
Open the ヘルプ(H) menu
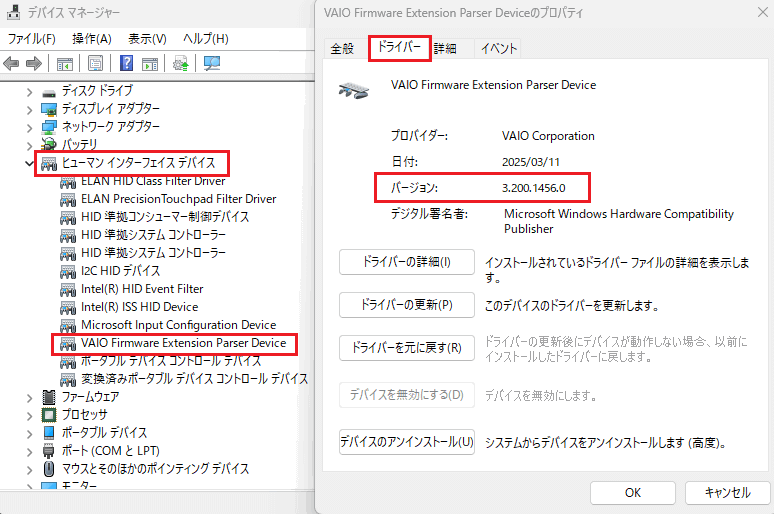click(206, 39)
